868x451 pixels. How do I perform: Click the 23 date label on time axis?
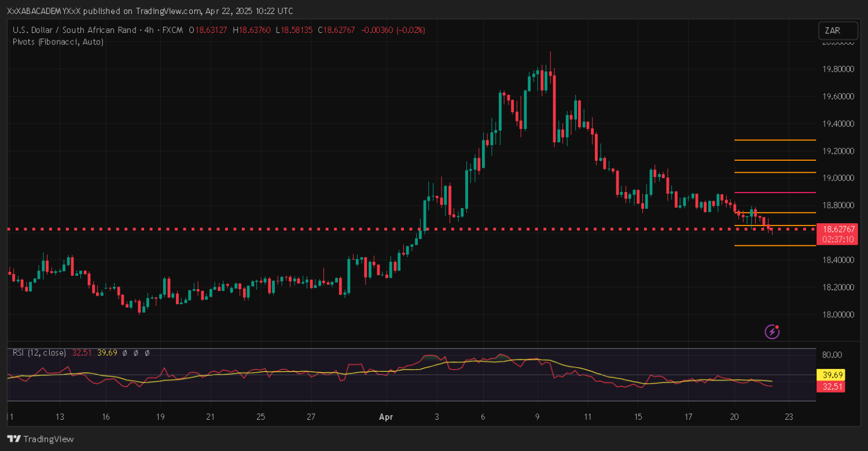pyautogui.click(x=789, y=416)
